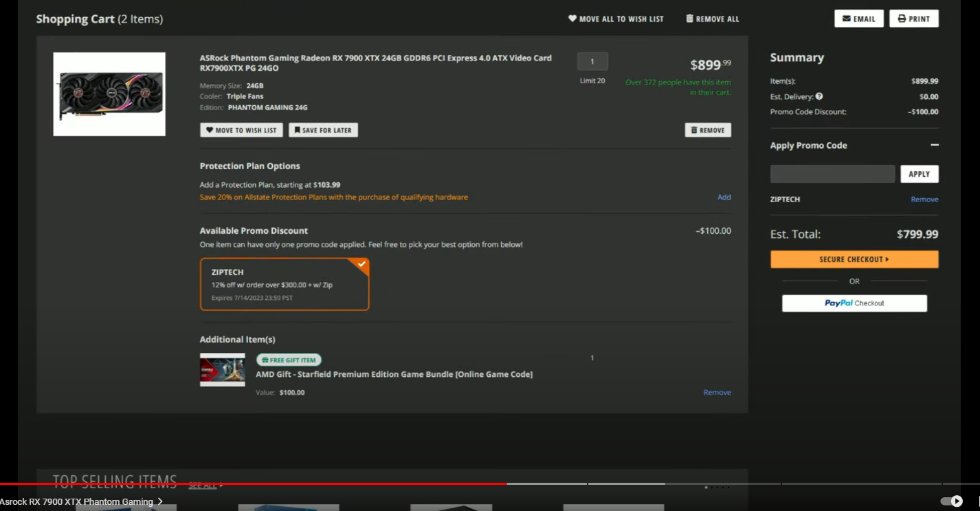This screenshot has height=511, width=980.
Task: Seek on the video progress bar
Action: click(x=490, y=484)
